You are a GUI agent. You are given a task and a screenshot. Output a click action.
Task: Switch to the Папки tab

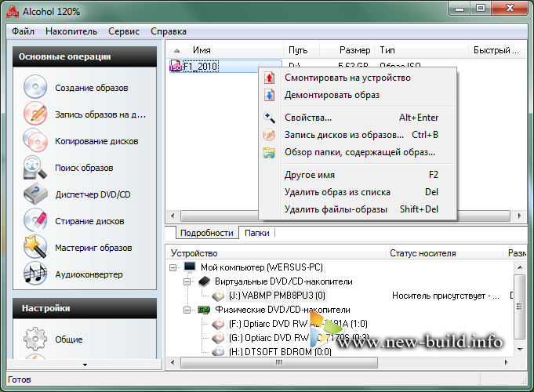pyautogui.click(x=256, y=233)
